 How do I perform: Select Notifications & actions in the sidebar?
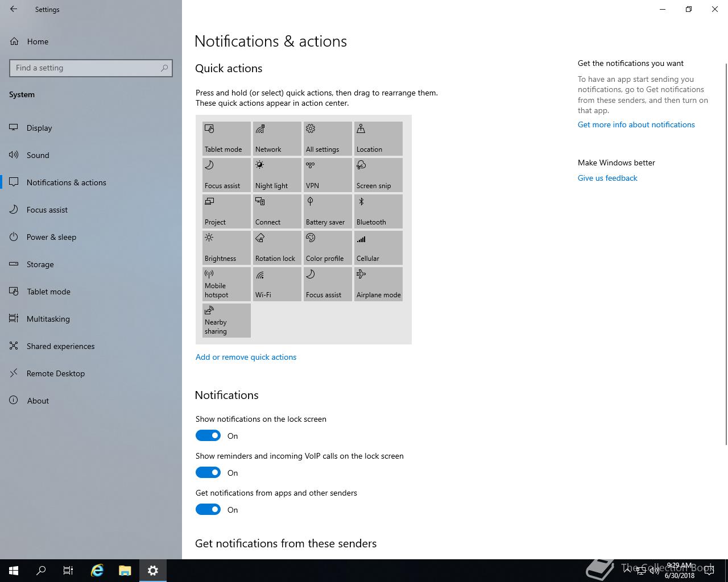point(91,182)
